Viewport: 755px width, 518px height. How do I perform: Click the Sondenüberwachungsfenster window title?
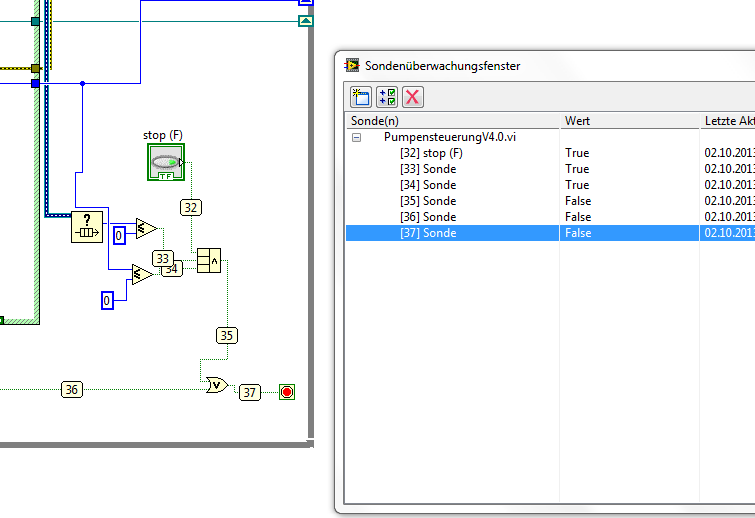443,66
